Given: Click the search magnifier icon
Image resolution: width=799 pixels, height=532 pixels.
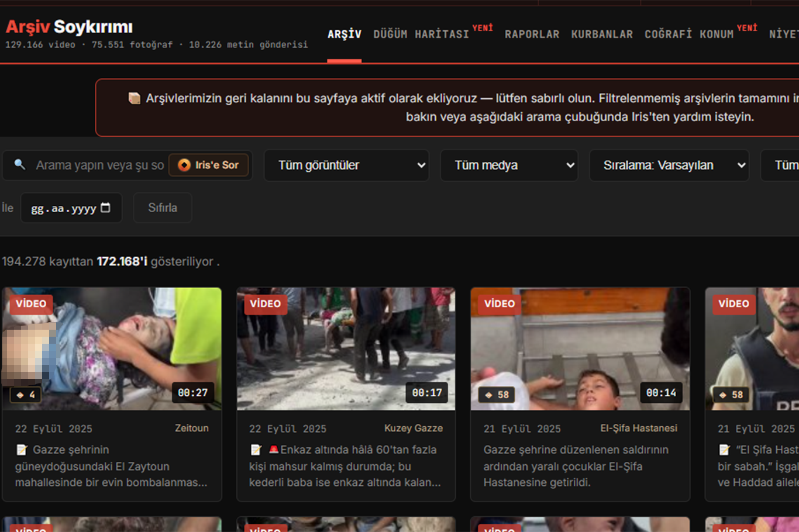Looking at the screenshot, I should [20, 165].
